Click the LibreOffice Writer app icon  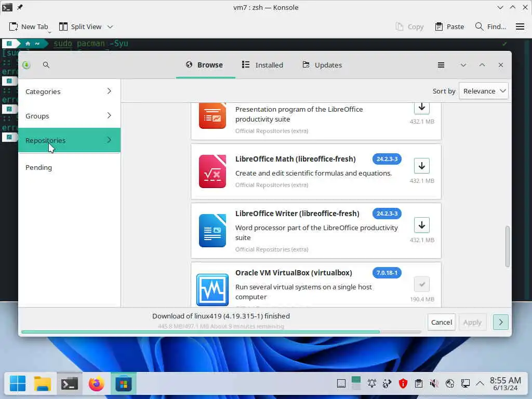212,230
